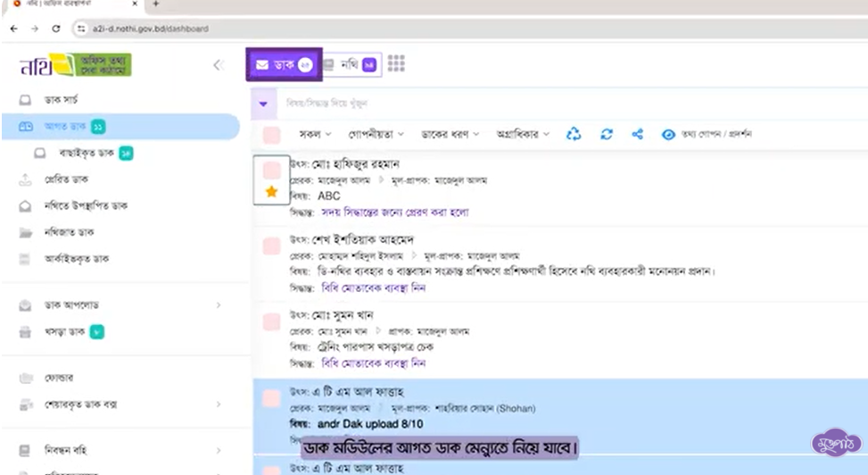The height and width of the screenshot is (475, 868).
Task: Click the recycle icon in the filter toolbar
Action: pos(575,134)
